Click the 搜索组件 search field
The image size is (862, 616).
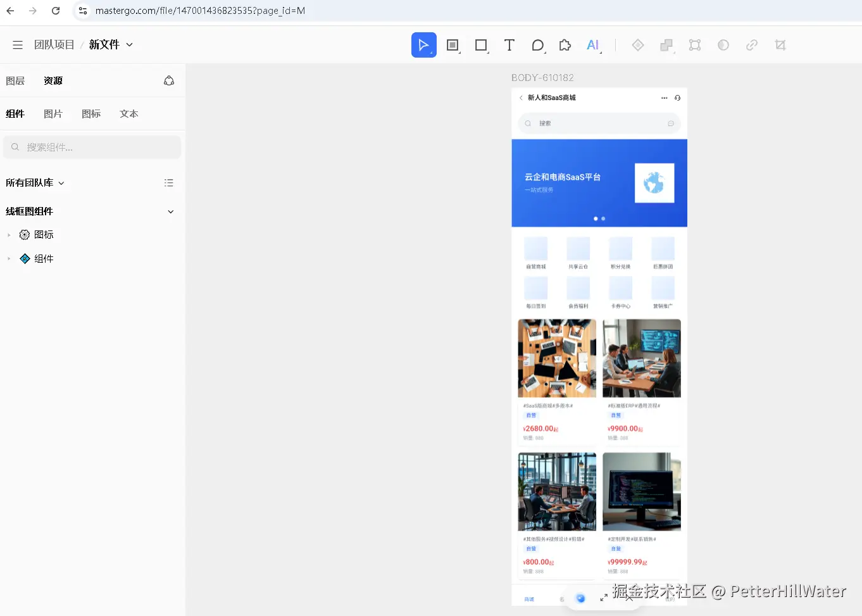click(92, 147)
